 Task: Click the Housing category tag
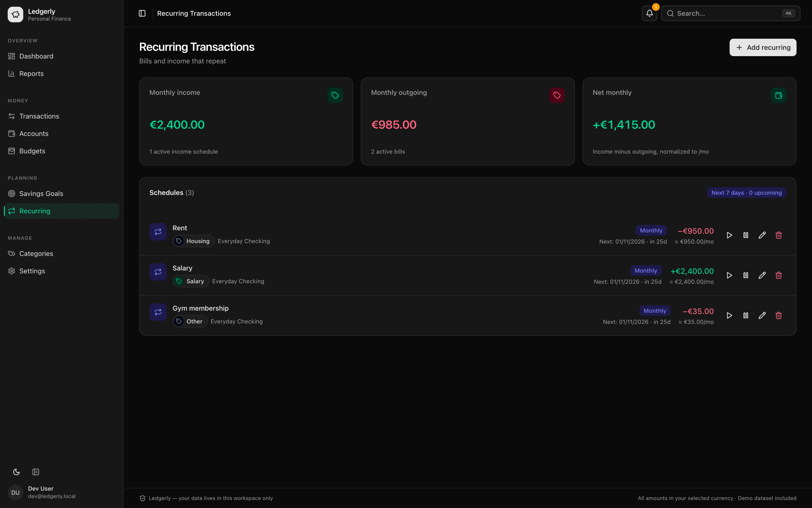coord(193,241)
